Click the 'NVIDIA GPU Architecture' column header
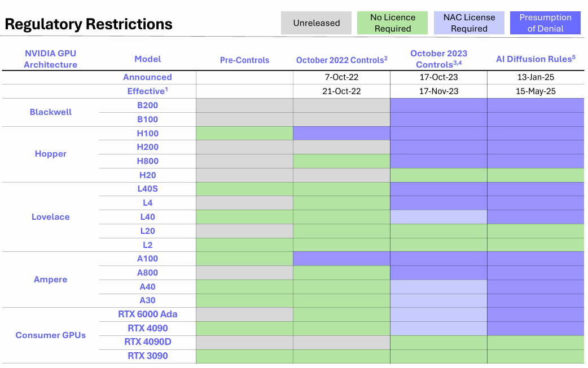This screenshot has width=588, height=368. pos(51,59)
